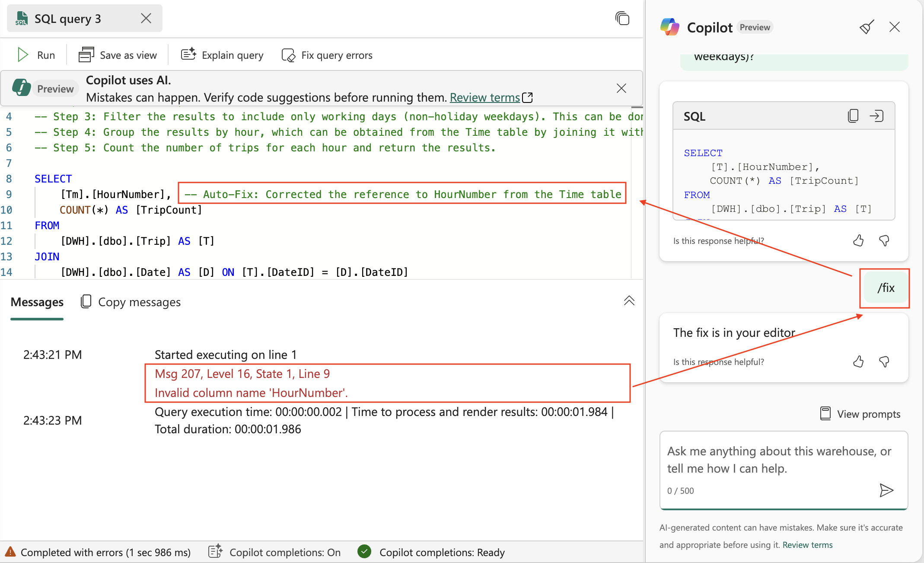Give thumbs down on the fix response
Screen dimensions: 924x563
click(885, 362)
